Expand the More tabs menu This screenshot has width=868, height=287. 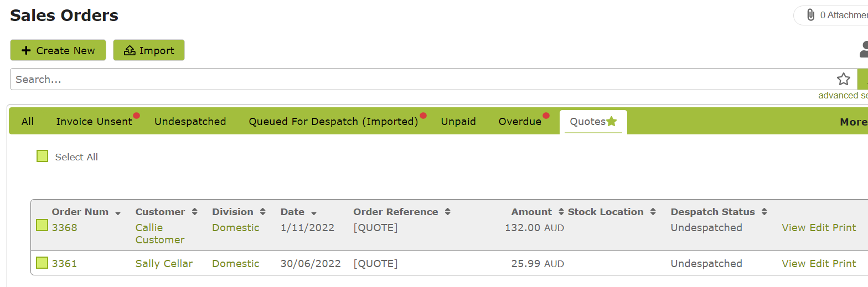tap(853, 122)
